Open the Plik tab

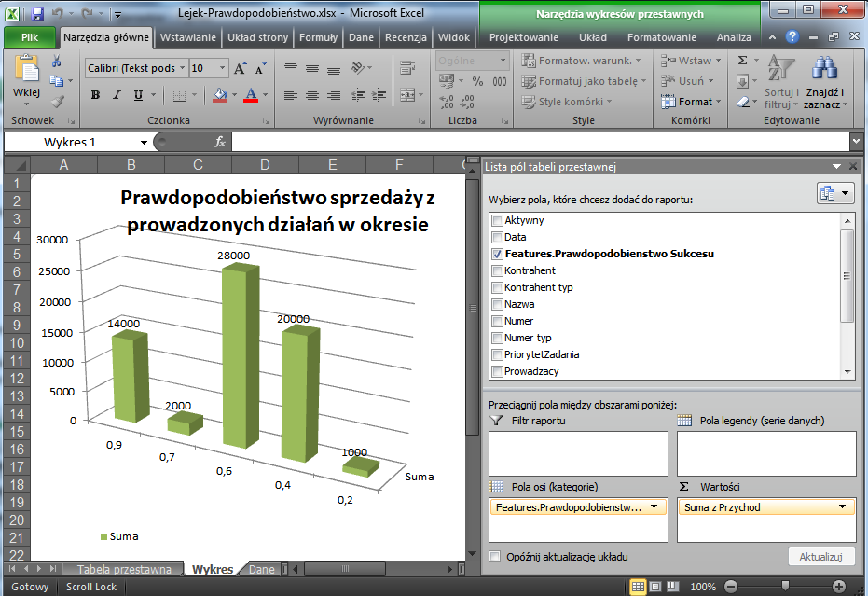tap(30, 37)
